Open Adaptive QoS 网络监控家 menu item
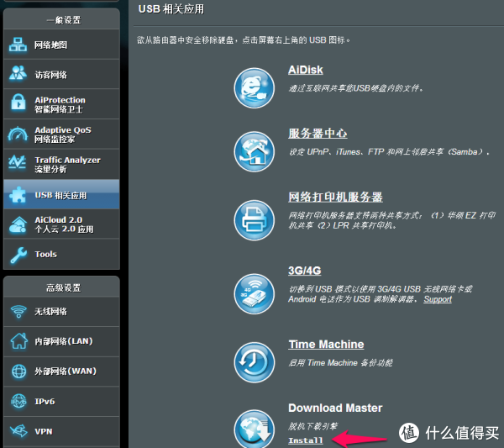This screenshot has height=448, width=504. point(61,134)
